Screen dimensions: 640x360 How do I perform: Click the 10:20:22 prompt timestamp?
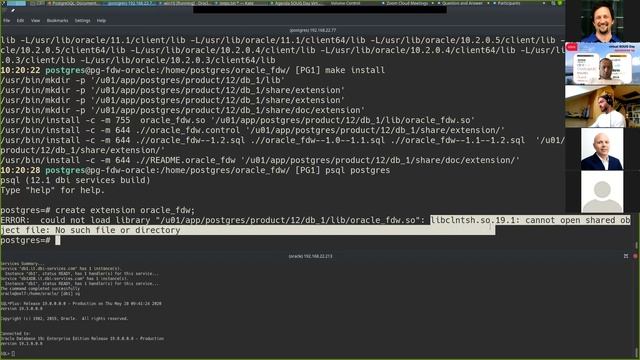20,70
